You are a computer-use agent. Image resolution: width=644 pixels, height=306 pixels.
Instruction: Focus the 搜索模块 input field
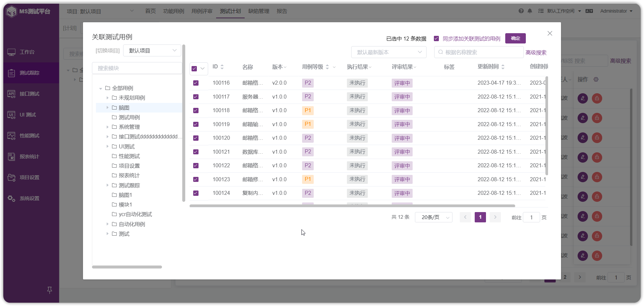(x=137, y=68)
